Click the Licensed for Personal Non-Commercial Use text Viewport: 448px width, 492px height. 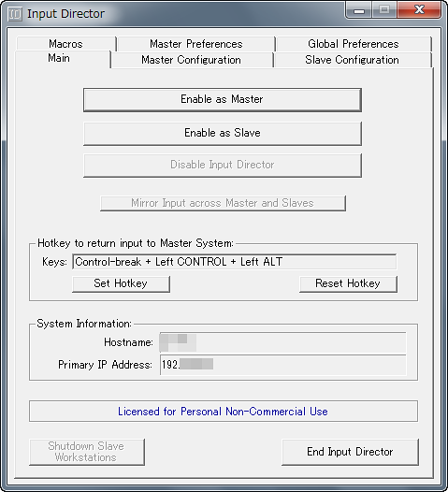223,412
